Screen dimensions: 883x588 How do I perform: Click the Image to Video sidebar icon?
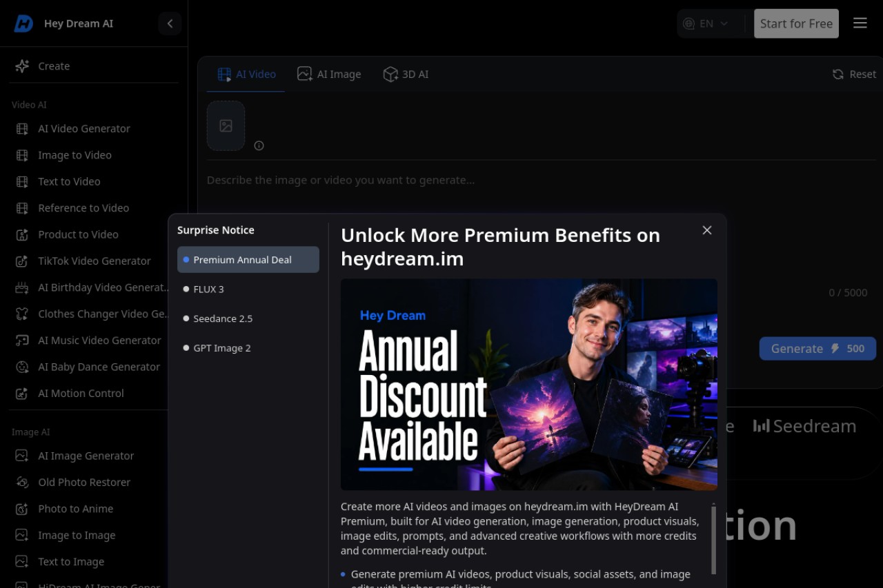(x=22, y=155)
